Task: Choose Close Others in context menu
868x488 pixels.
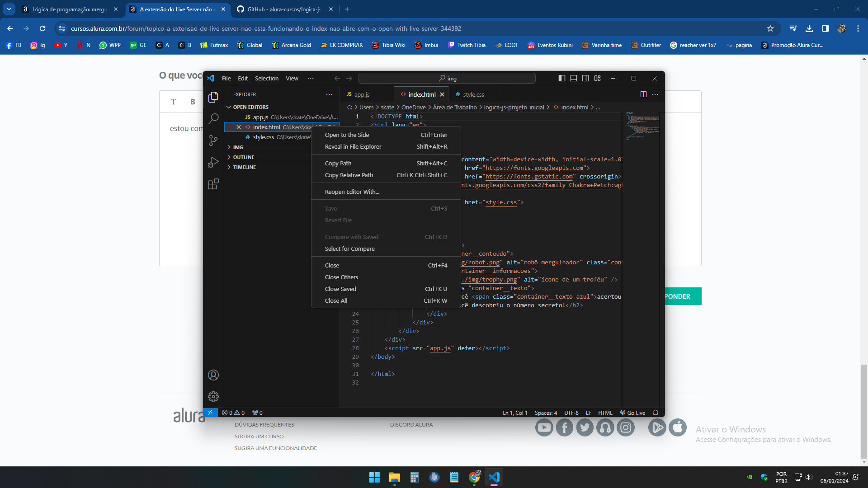Action: [386, 277]
